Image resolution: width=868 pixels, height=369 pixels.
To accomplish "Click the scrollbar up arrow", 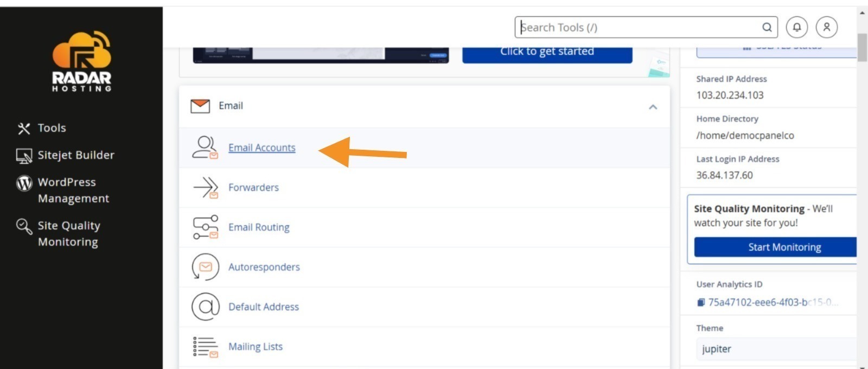I will 863,12.
